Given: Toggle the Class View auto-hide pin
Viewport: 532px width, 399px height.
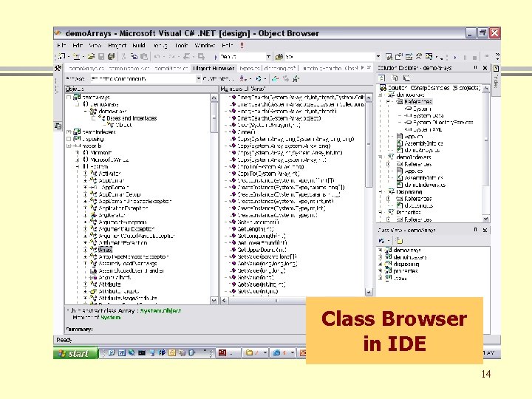Looking at the screenshot, I should click(x=475, y=230).
